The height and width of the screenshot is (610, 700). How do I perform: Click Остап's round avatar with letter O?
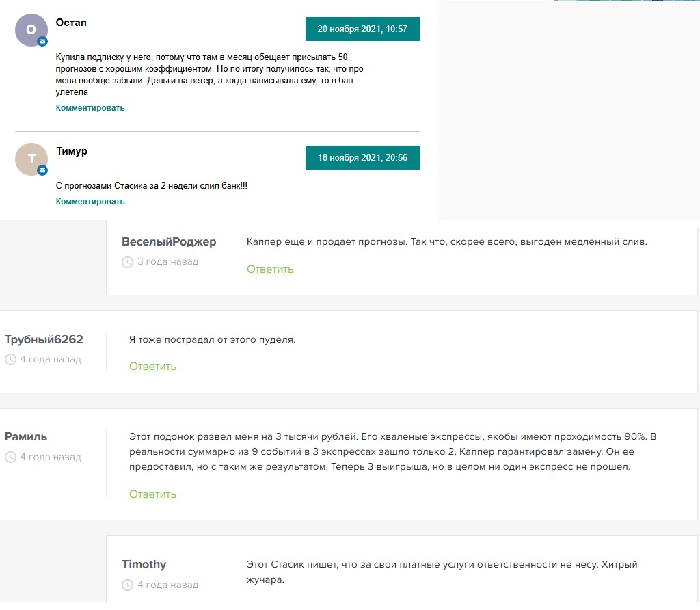[31, 30]
